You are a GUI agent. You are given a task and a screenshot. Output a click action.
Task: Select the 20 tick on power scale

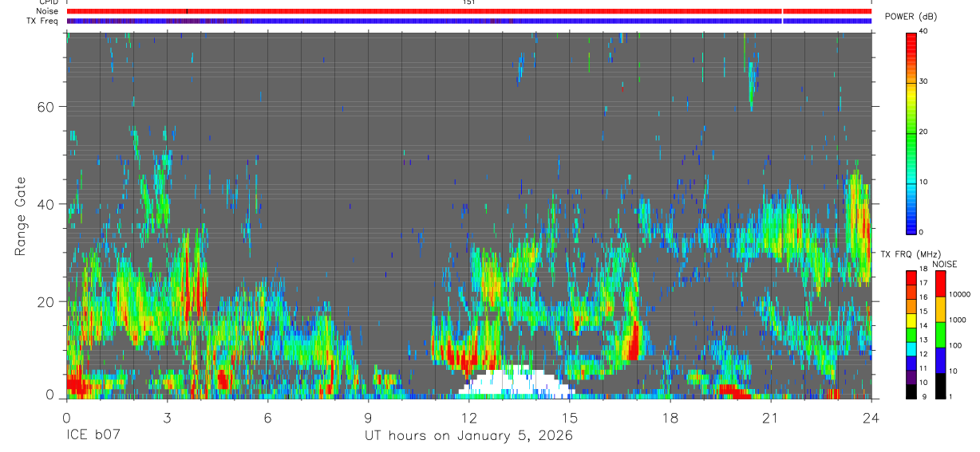923,132
